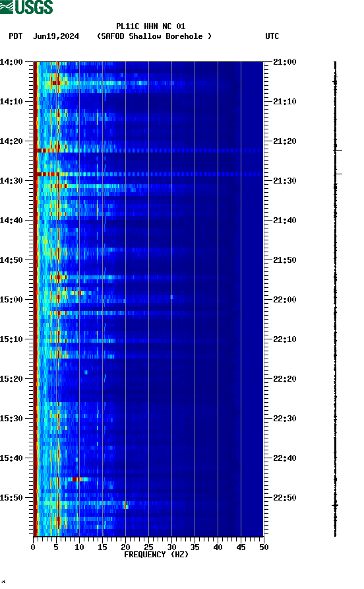Click the 14:50 PDT time label
Screen dimensions: 364x589
coord(11,260)
